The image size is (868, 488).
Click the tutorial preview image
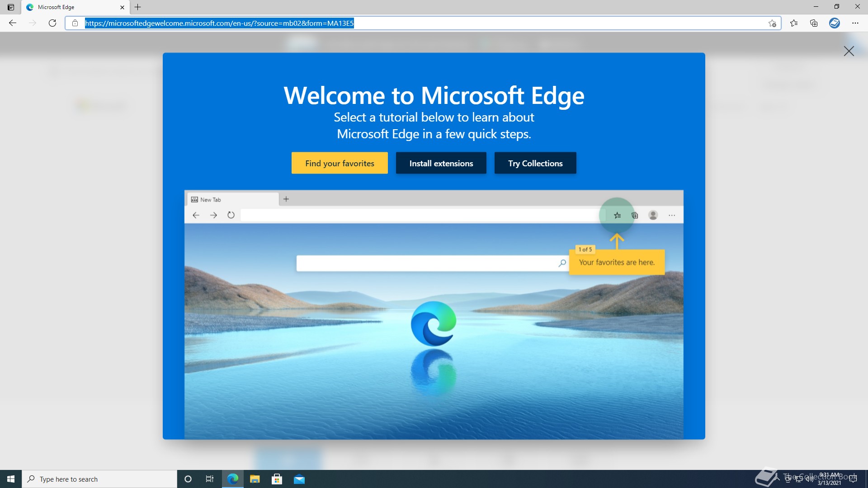(x=434, y=314)
